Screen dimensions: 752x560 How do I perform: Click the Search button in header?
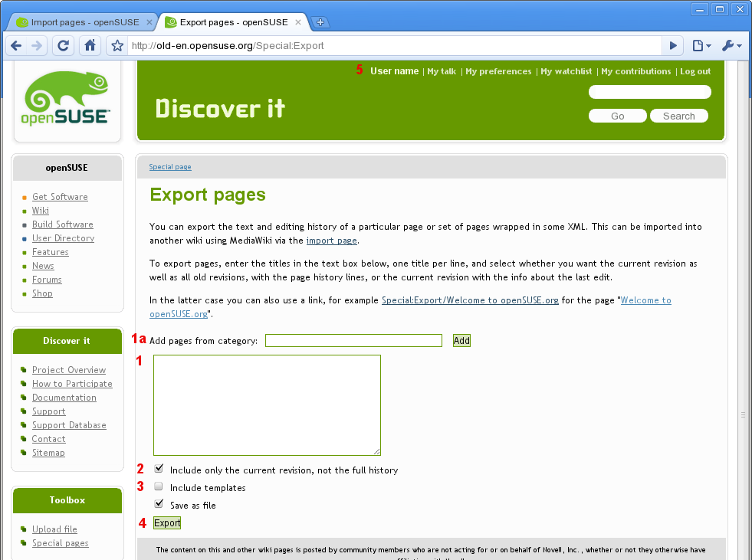(679, 116)
